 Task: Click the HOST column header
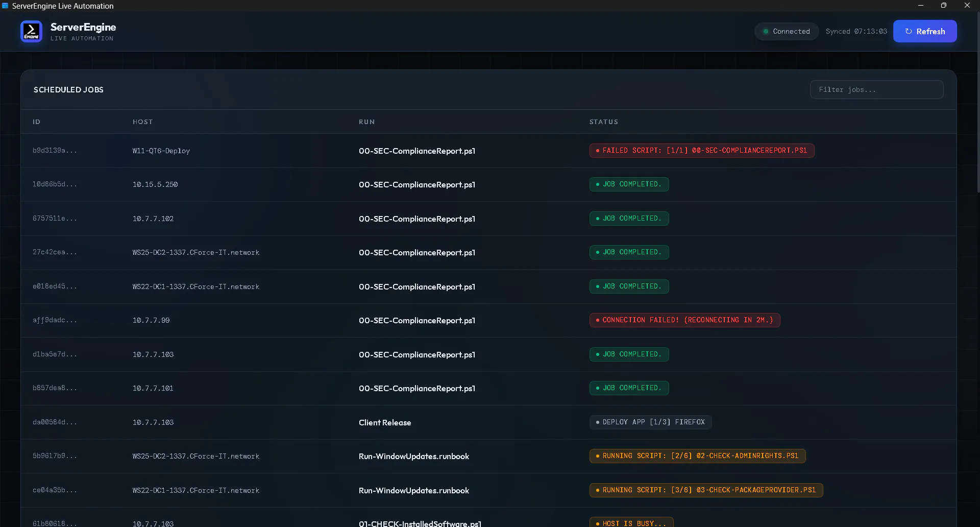pos(142,122)
